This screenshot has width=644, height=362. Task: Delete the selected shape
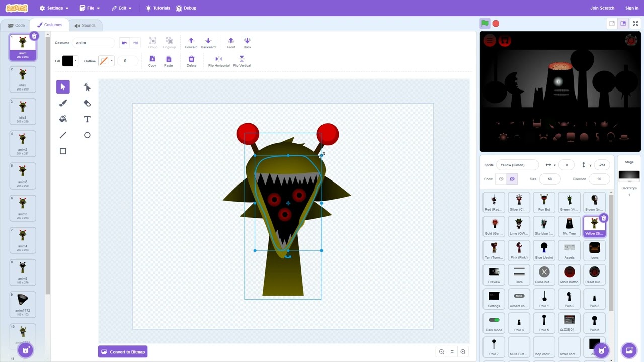click(191, 61)
